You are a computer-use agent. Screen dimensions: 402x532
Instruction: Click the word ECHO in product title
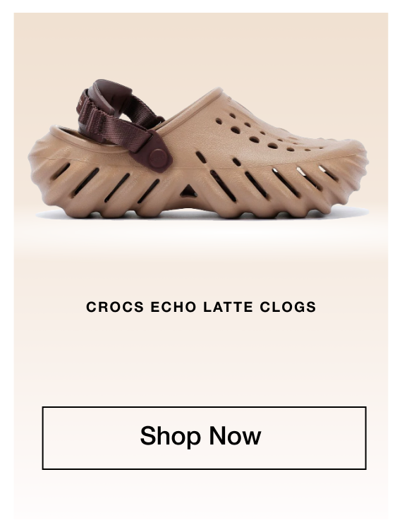173,307
